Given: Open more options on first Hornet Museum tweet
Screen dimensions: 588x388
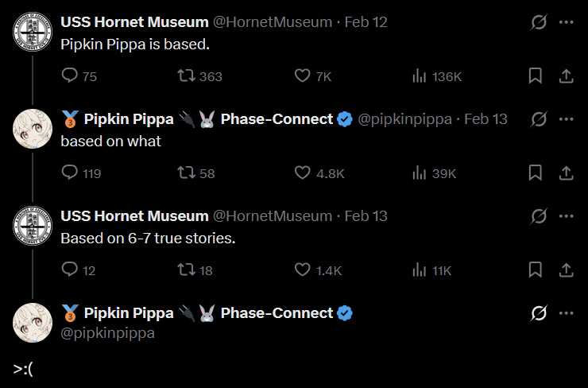Looking at the screenshot, I should pyautogui.click(x=567, y=22).
